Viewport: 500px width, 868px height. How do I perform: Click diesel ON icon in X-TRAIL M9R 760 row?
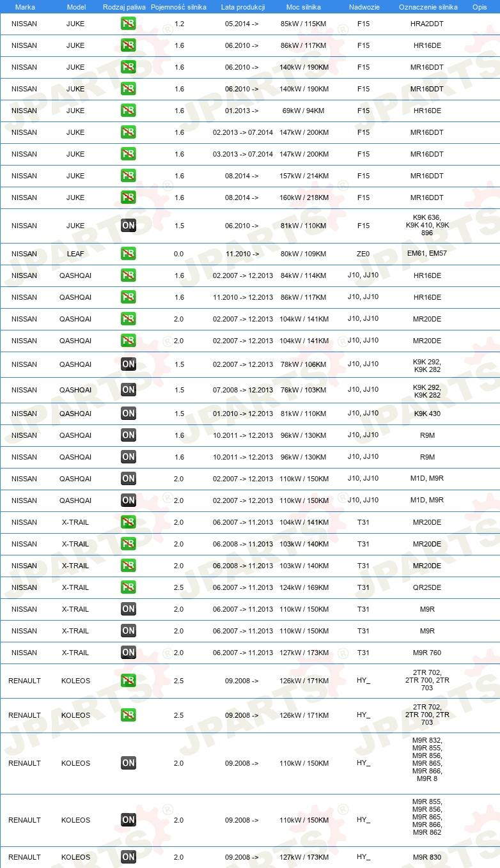pos(129,653)
